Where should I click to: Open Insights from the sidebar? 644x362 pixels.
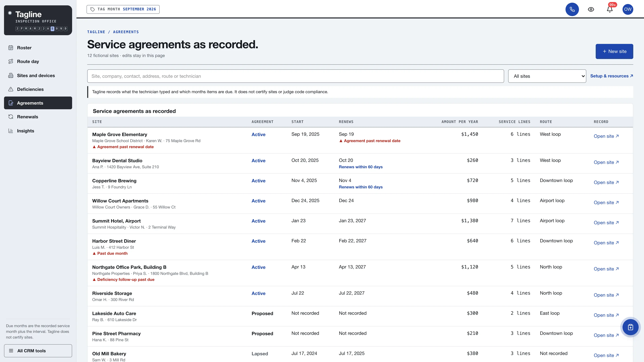point(38,131)
